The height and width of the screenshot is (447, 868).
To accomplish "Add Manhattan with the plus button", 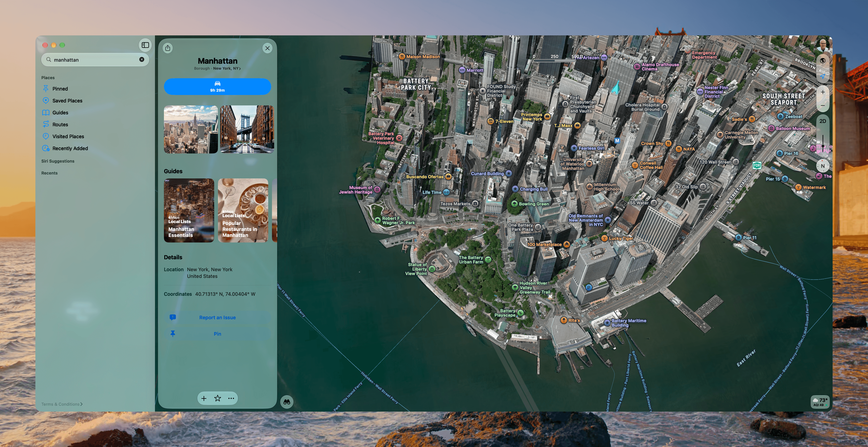I will coord(204,399).
